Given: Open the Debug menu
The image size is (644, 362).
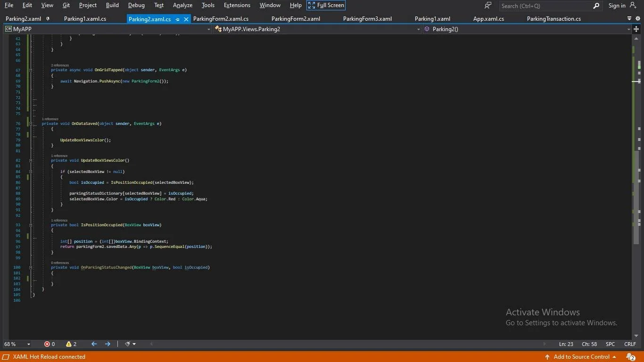Looking at the screenshot, I should pos(136,5).
